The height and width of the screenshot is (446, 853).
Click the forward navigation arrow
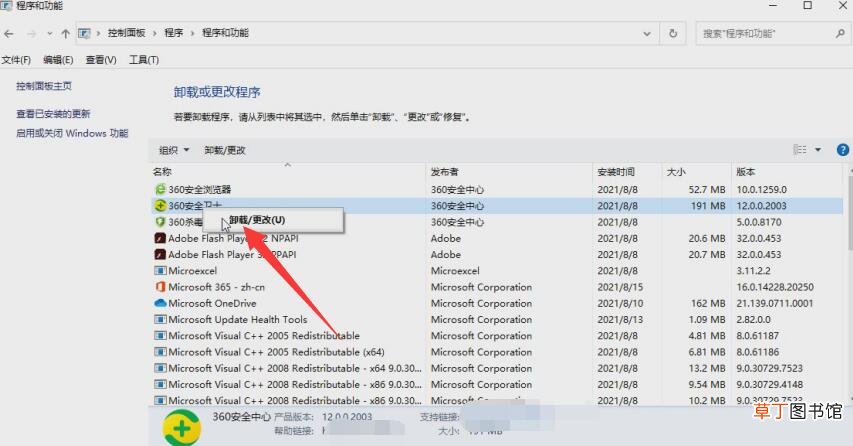pyautogui.click(x=32, y=34)
